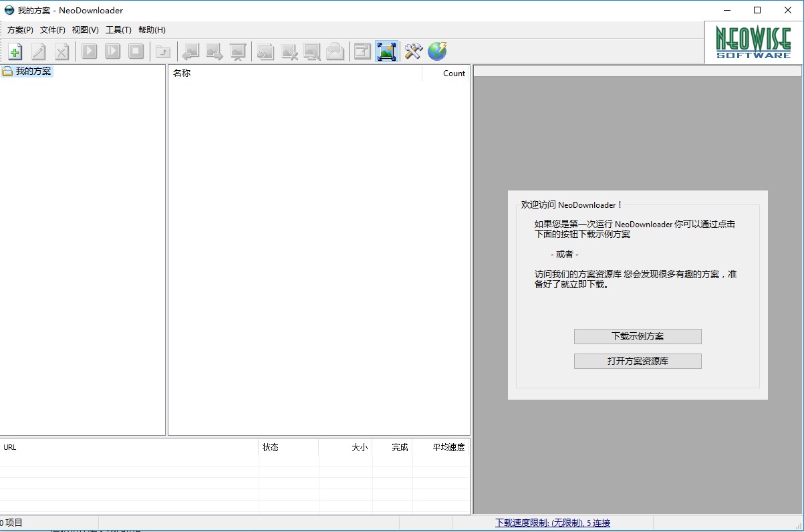Toggle the highlighted image viewer icon
This screenshot has width=804, height=532.
(386, 51)
